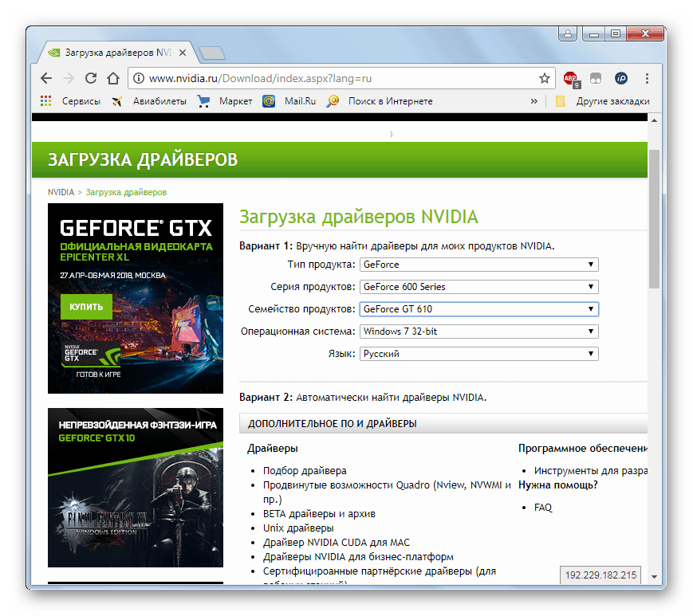693x616 pixels.
Task: View site info icon in address bar
Action: (x=139, y=78)
